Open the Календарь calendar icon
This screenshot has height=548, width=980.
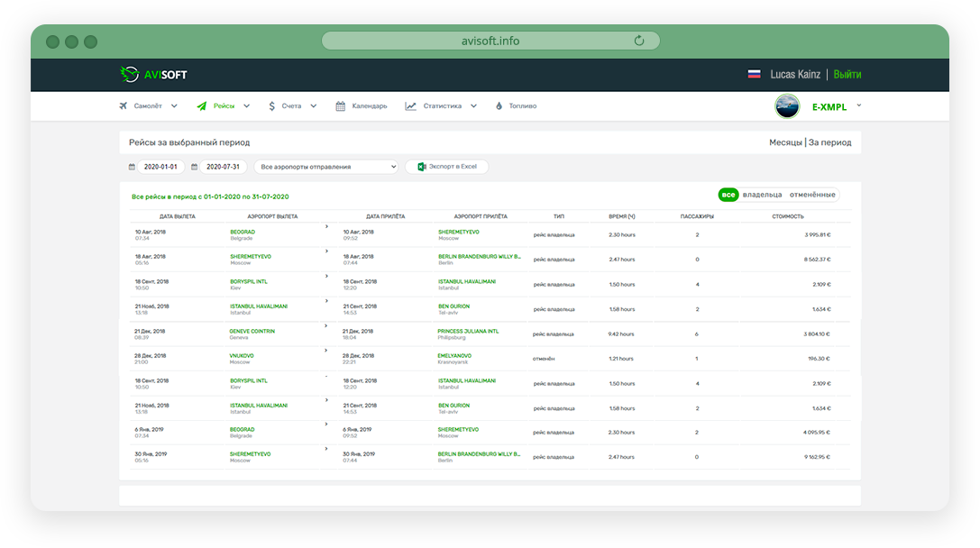coord(341,106)
